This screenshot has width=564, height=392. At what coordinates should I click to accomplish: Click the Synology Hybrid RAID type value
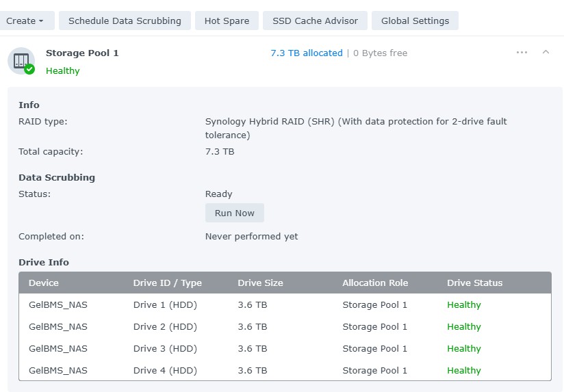[356, 129]
